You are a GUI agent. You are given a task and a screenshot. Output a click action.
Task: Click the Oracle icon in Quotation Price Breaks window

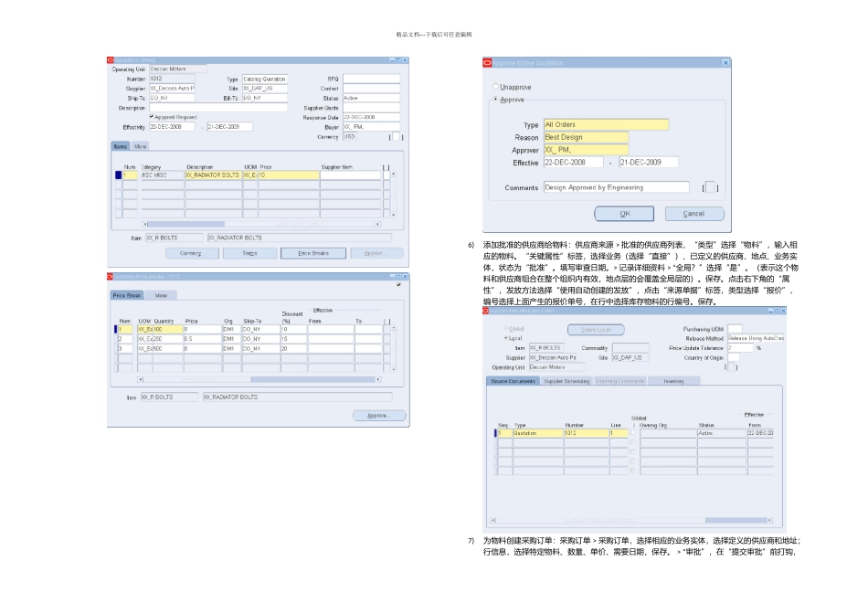[111, 276]
